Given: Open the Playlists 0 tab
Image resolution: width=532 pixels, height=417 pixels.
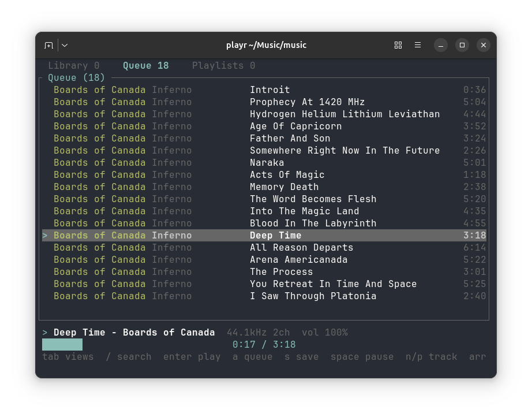Looking at the screenshot, I should [223, 65].
